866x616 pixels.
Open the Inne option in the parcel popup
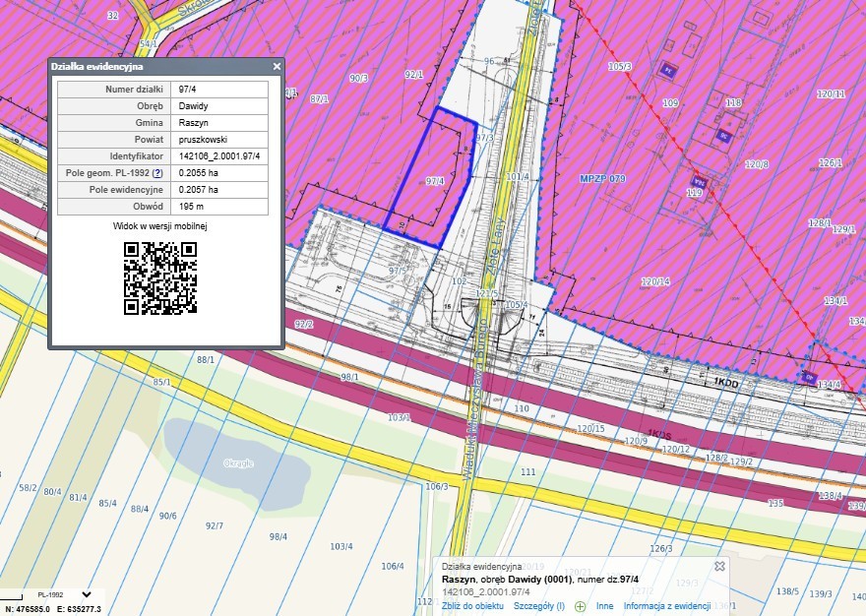tap(604, 606)
